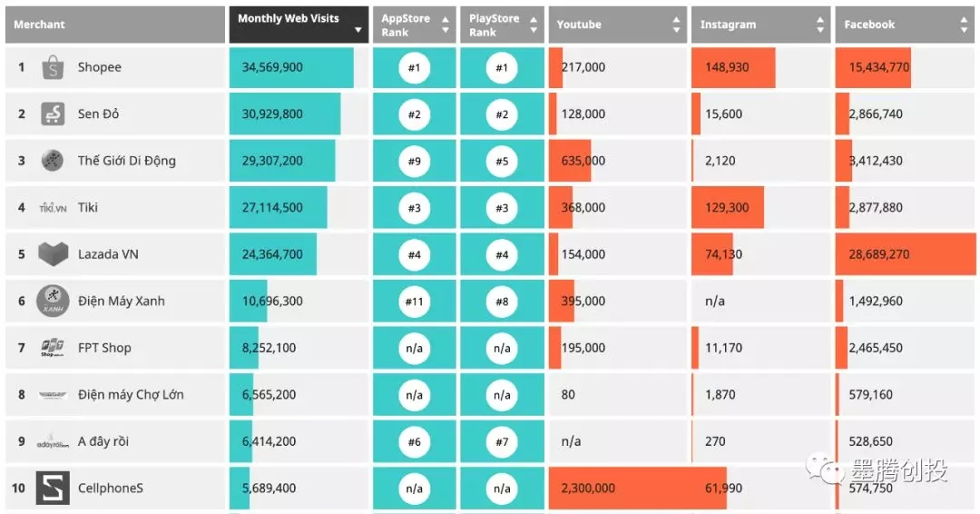This screenshot has height=514, width=980.
Task: Click Lazada VN's Facebook bar 28,689,270
Action: (x=905, y=254)
